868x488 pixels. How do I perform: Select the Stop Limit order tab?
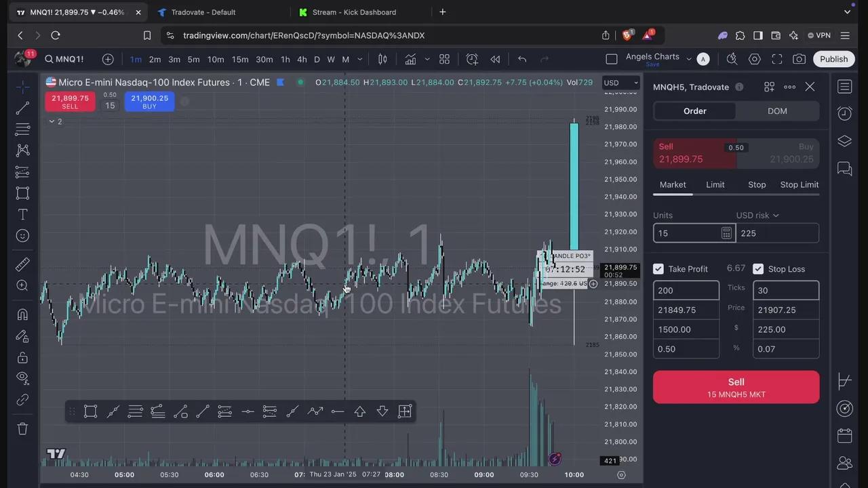pyautogui.click(x=799, y=184)
